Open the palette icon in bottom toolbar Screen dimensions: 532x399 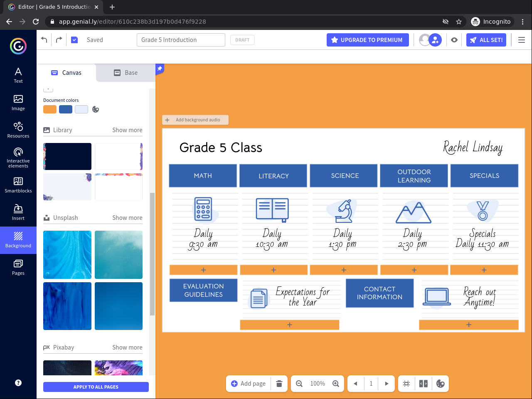pyautogui.click(x=441, y=384)
